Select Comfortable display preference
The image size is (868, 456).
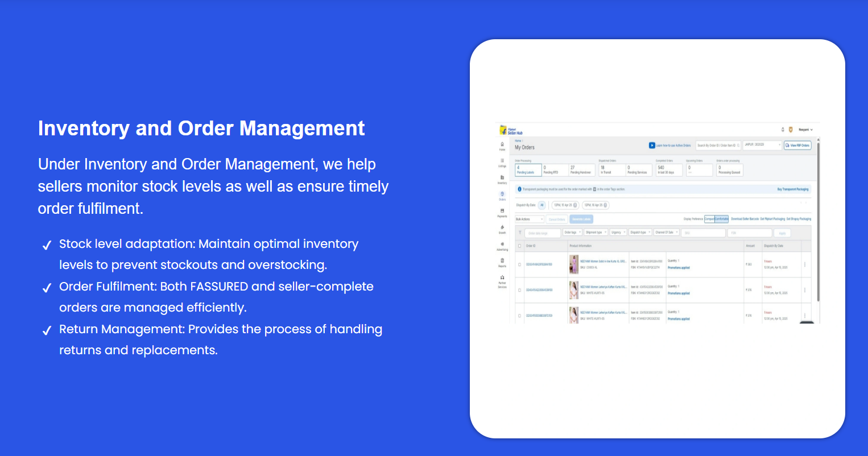(x=722, y=219)
